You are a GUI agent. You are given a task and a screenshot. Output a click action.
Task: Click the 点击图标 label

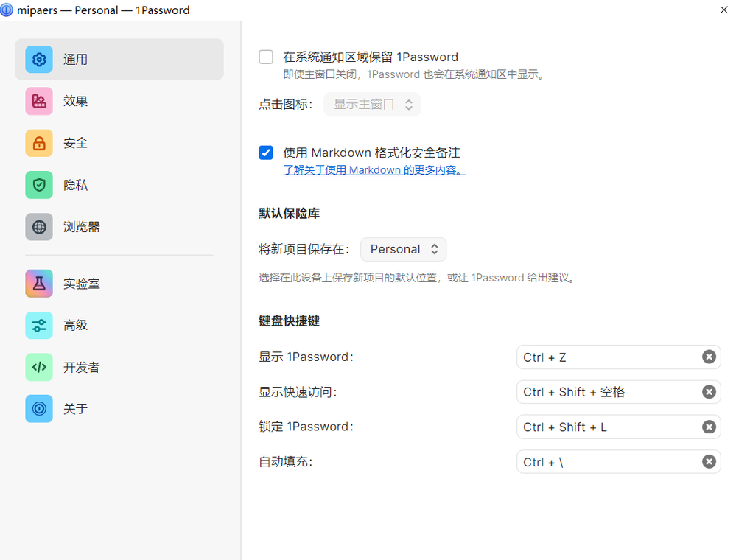click(285, 104)
